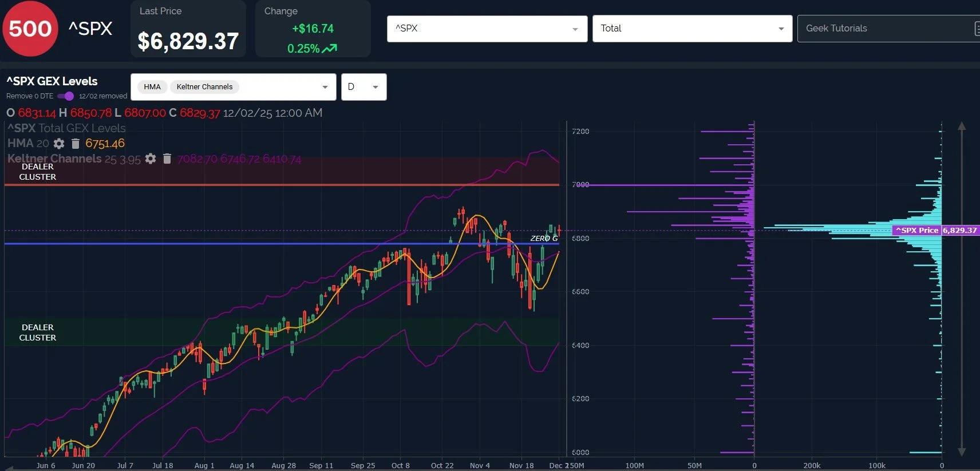Click the 200k volume axis label
This screenshot has width=980, height=471.
pos(812,465)
